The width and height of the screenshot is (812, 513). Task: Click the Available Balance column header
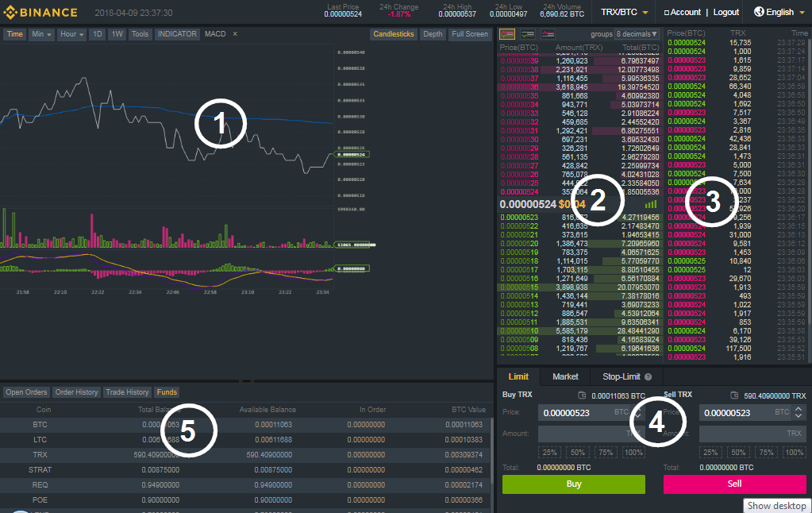click(267, 409)
